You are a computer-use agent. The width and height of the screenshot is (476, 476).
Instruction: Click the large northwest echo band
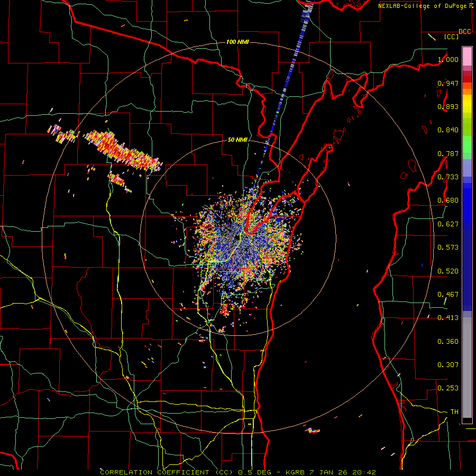click(x=123, y=150)
